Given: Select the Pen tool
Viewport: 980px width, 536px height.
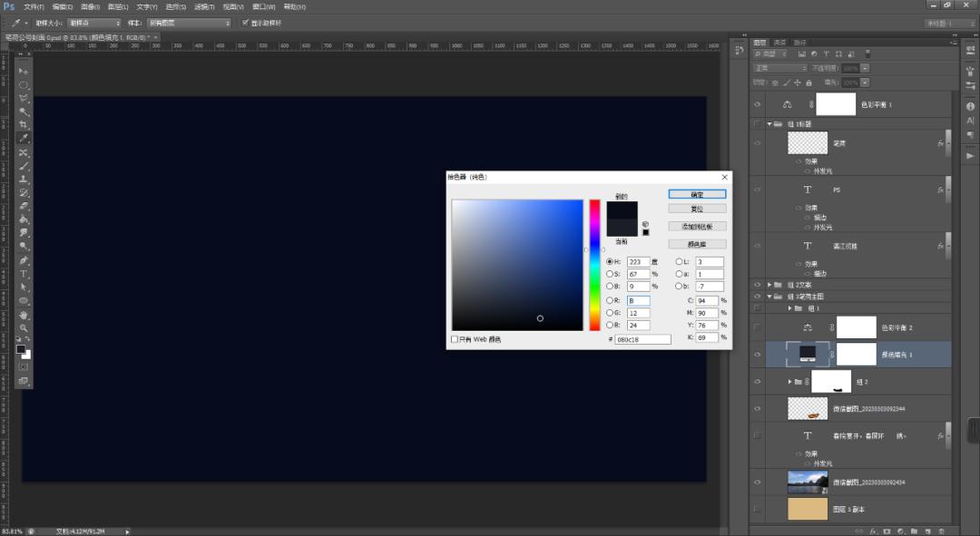Looking at the screenshot, I should coord(24,260).
